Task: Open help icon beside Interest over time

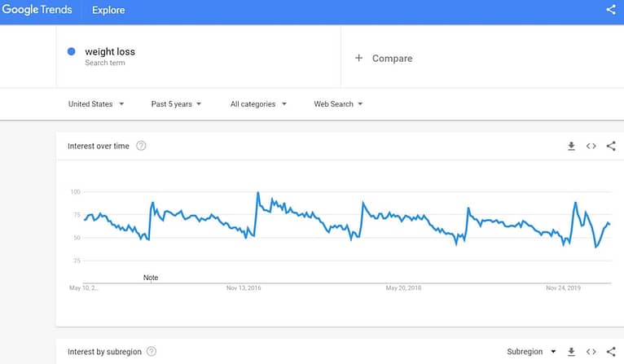Action: pyautogui.click(x=141, y=146)
